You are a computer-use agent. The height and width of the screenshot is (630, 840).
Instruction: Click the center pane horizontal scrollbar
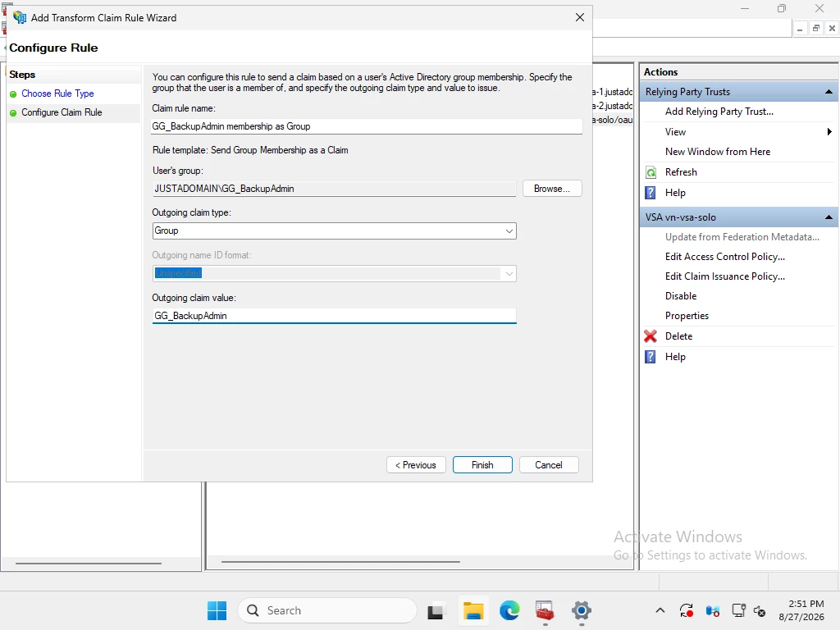[340, 562]
